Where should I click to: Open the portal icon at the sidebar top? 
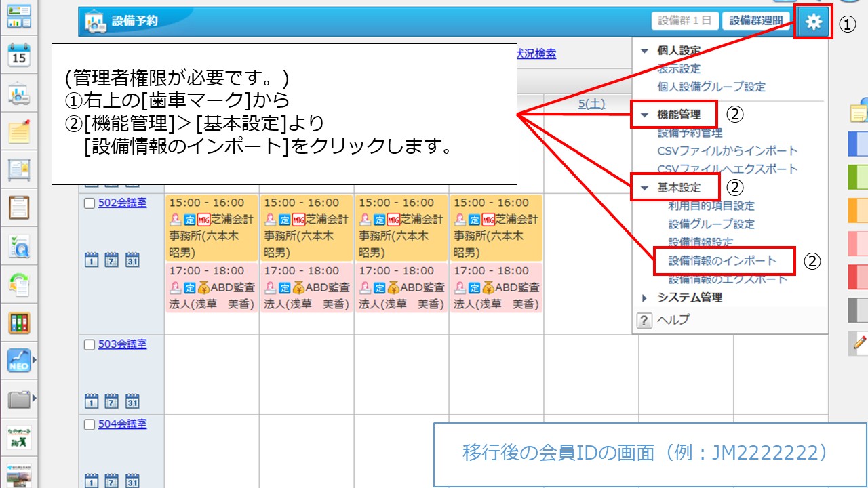point(19,16)
